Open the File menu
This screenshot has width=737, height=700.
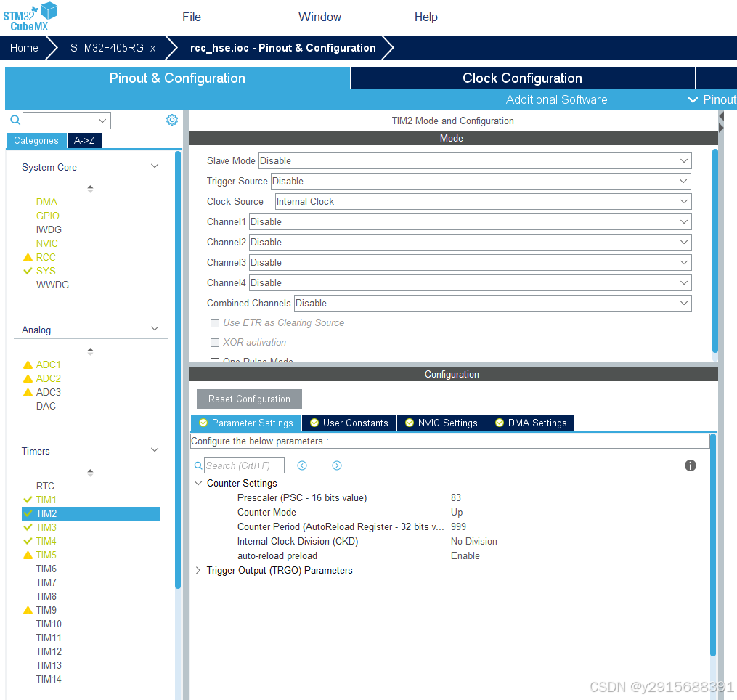[192, 17]
